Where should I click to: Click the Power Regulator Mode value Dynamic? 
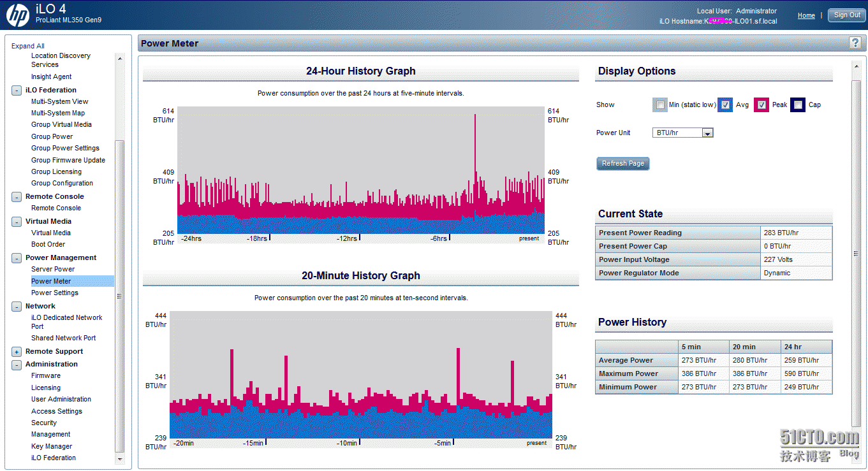point(777,273)
